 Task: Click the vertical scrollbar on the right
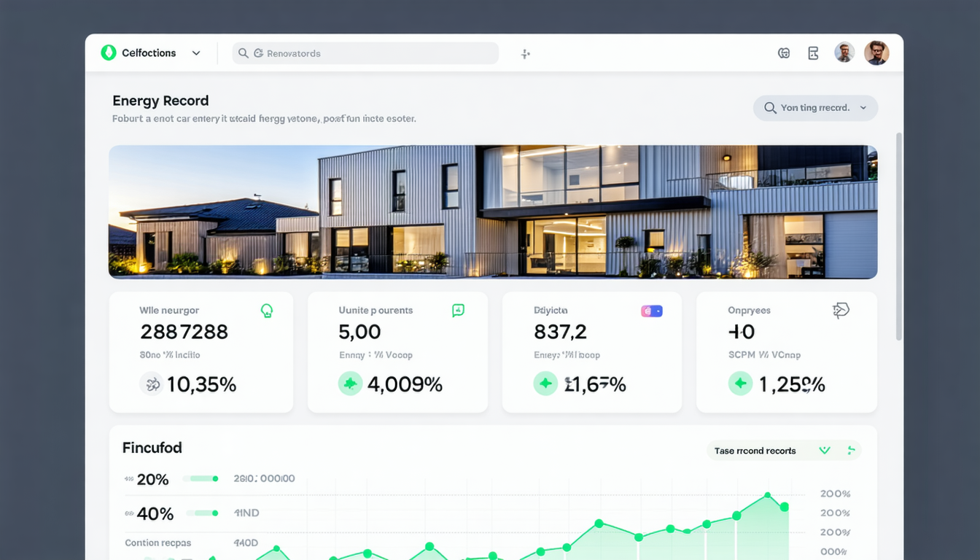pyautogui.click(x=899, y=236)
